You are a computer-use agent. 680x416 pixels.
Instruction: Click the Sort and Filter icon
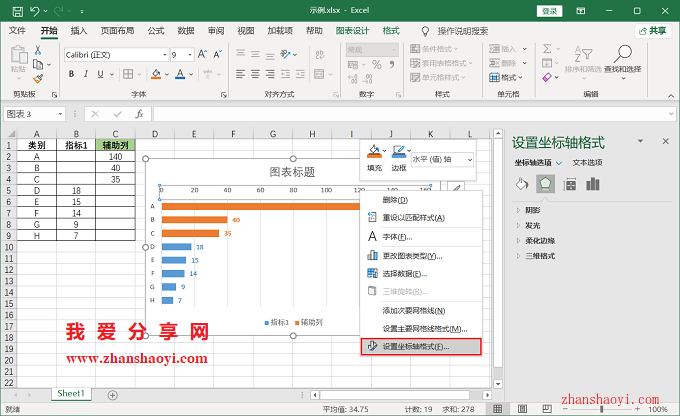pyautogui.click(x=583, y=54)
